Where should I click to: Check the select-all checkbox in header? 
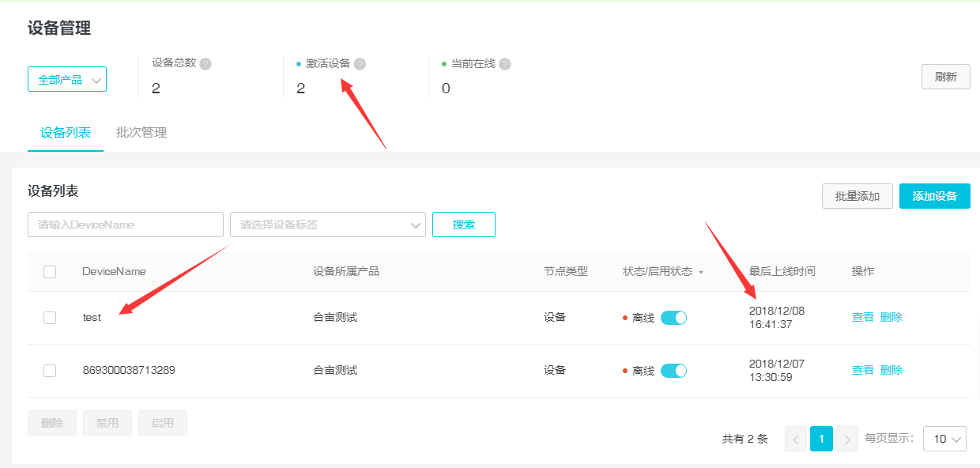(x=50, y=272)
